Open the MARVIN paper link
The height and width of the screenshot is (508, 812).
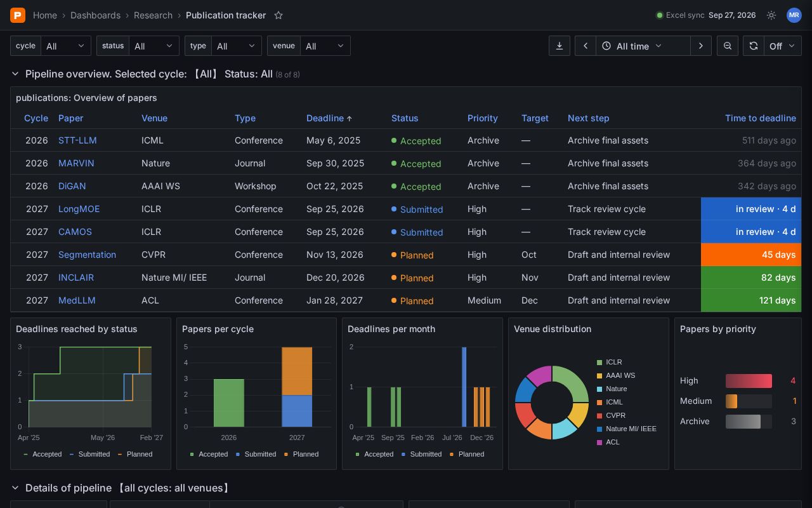[x=76, y=163]
